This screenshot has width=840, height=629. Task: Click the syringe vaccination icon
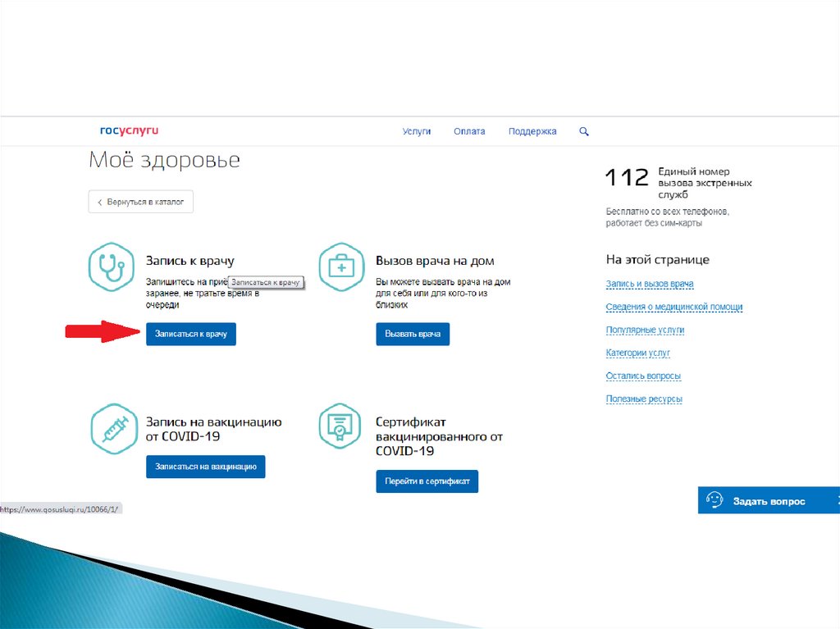tap(114, 429)
